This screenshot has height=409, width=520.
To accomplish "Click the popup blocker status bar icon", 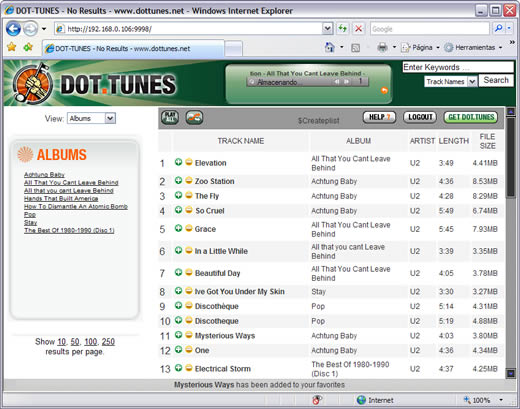I will pyautogui.click(x=317, y=399).
